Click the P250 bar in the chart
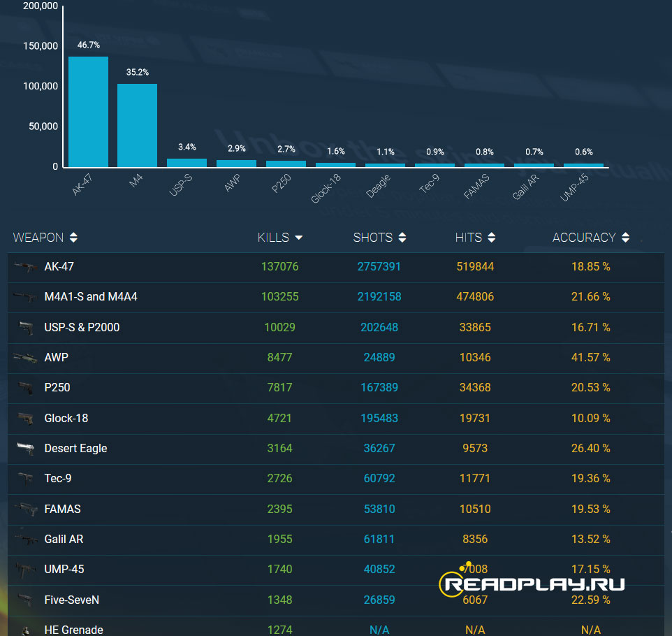Screen dimensions: 672x636 (286, 164)
